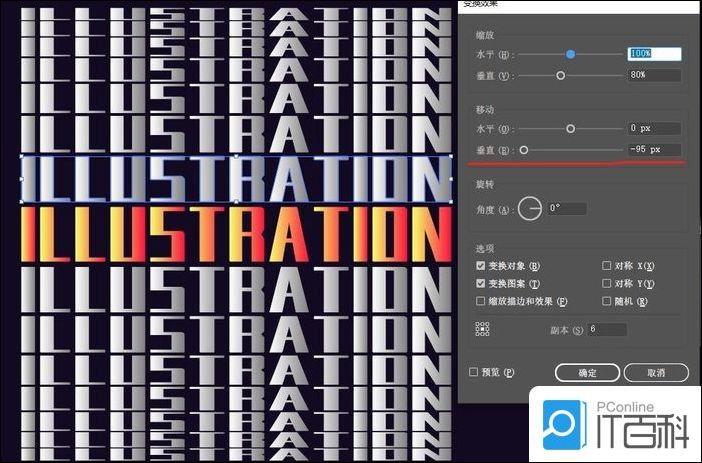Click the horizontal scale slider handle
This screenshot has height=463, width=702.
(x=570, y=54)
